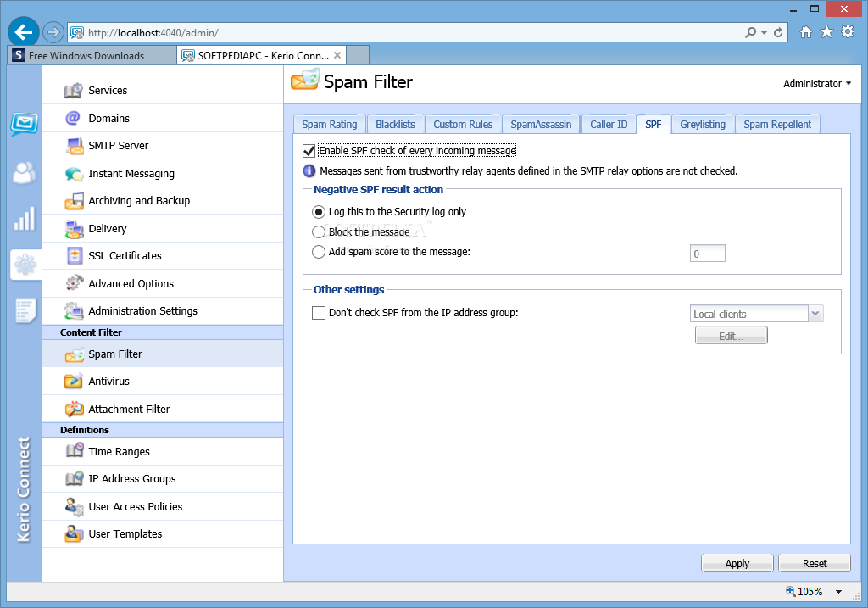Open the zoom level 105% dropdown
Viewport: 868px width, 608px height.
coord(838,592)
